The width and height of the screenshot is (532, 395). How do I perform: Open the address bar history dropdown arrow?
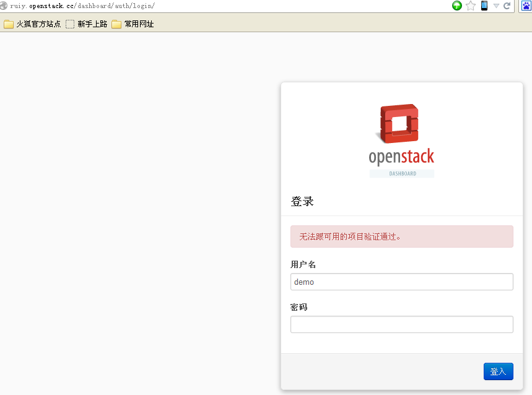tap(496, 6)
